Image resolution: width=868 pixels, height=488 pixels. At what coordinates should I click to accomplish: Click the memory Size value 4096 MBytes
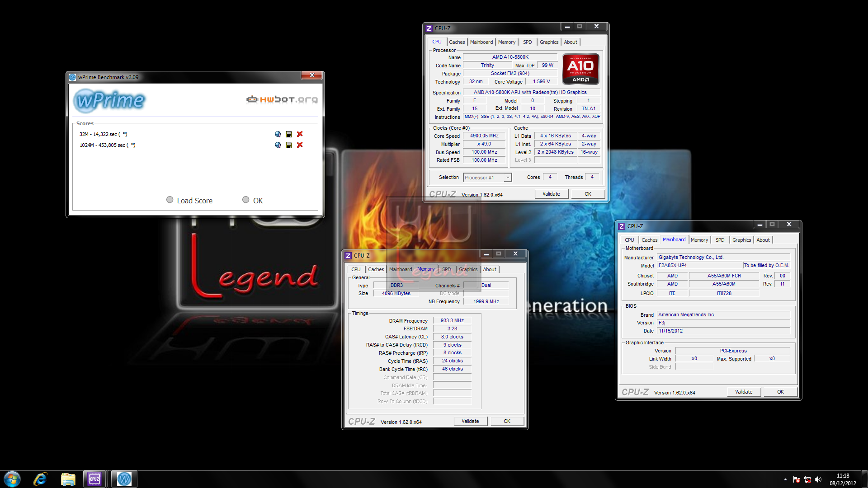point(396,294)
